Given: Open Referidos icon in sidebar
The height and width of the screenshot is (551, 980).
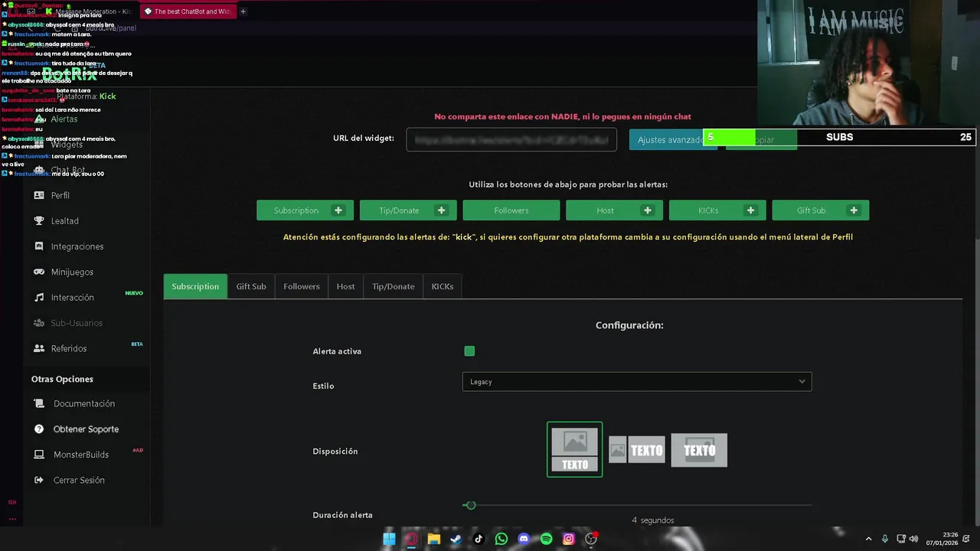Looking at the screenshot, I should point(39,348).
